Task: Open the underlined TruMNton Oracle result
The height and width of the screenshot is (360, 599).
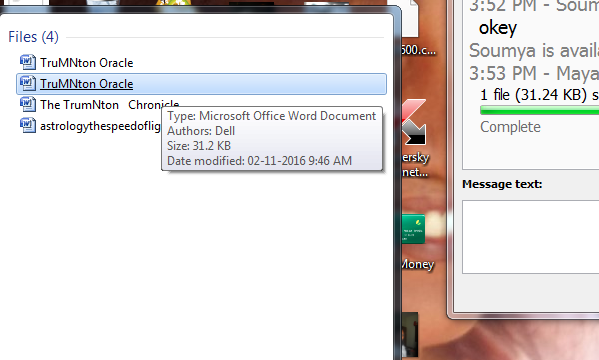Action: point(87,84)
